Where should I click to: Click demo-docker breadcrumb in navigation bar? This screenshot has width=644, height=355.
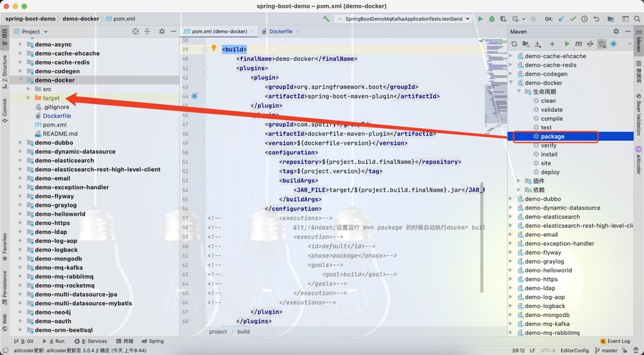coord(80,19)
